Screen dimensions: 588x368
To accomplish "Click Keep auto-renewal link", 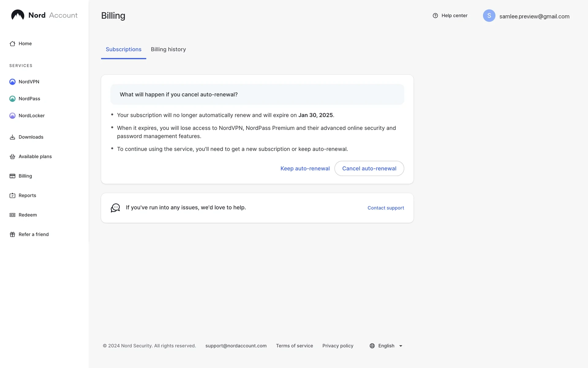I will [x=305, y=168].
